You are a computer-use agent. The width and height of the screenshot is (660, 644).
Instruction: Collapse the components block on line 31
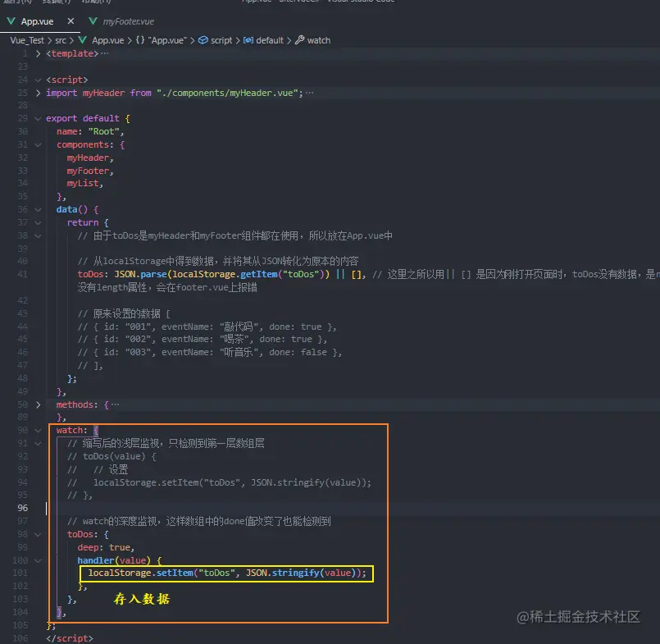38,144
